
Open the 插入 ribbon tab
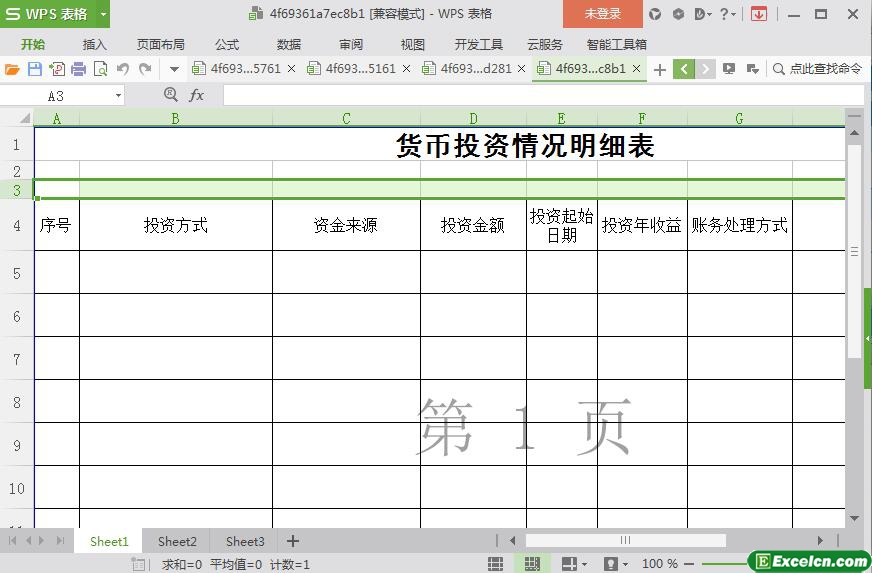pyautogui.click(x=94, y=44)
